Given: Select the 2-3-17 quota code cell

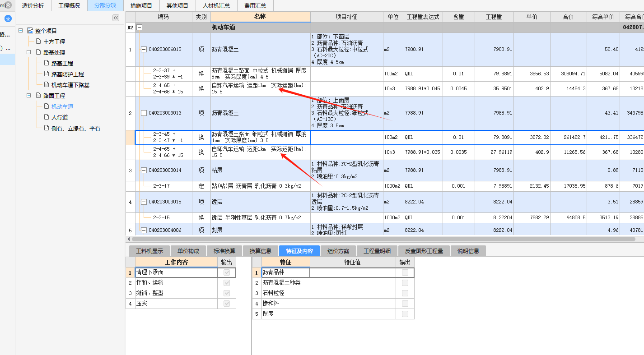Looking at the screenshot, I should [163, 186].
